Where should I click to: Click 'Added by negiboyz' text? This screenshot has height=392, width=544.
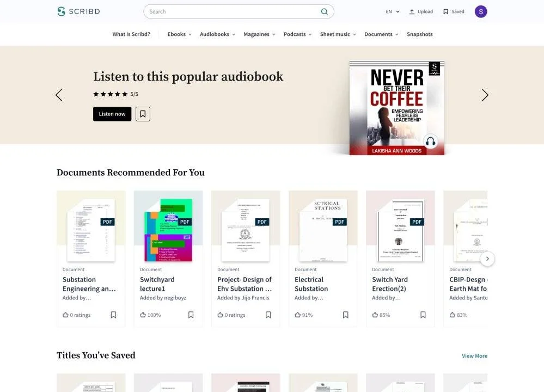coord(163,298)
